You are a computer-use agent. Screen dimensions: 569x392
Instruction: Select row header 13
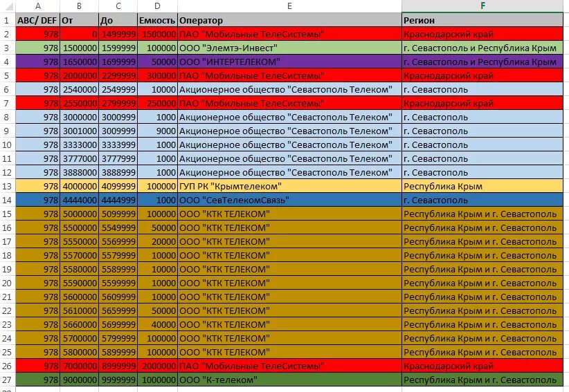(7, 186)
